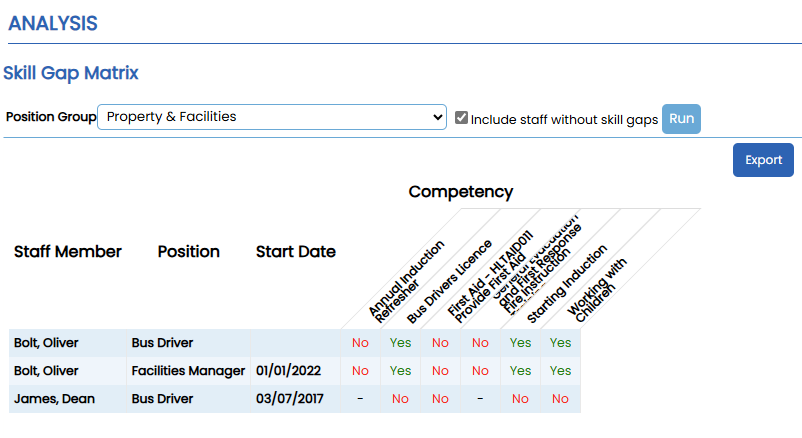Select the James, Dean staff name
802x438 pixels.
(54, 399)
